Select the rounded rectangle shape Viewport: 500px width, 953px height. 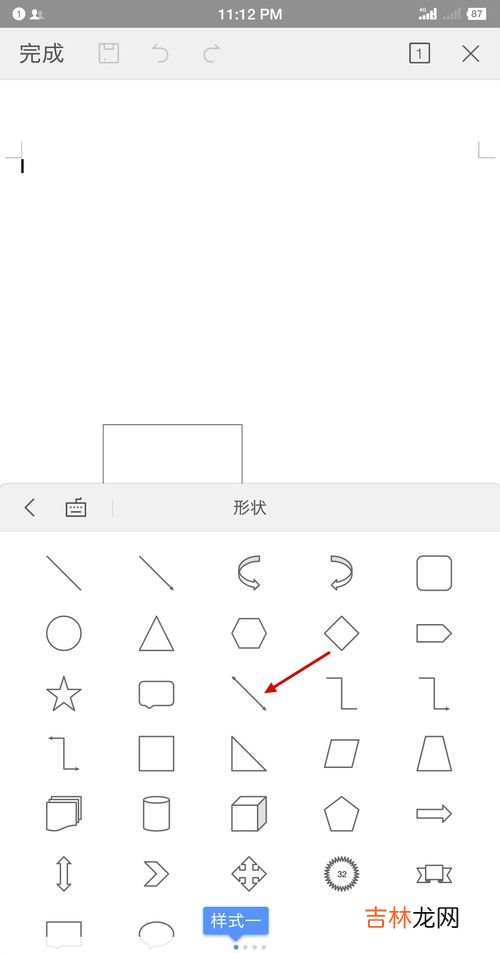click(434, 573)
